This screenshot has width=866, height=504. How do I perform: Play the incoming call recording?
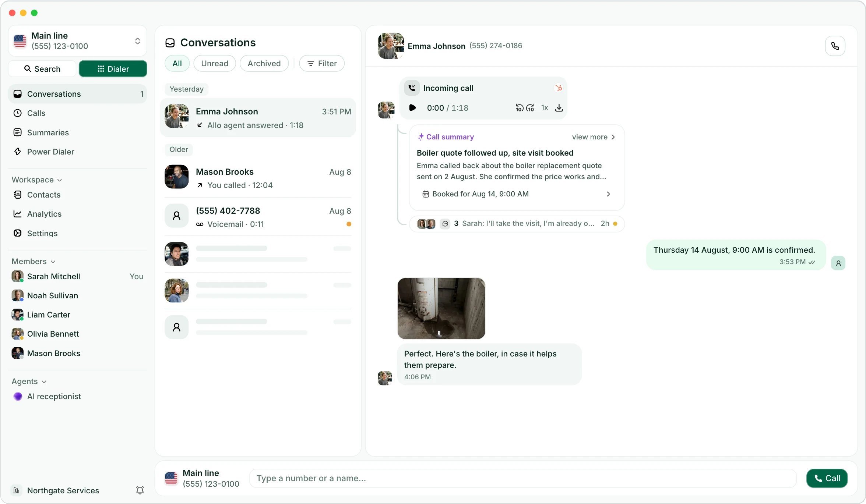coord(412,108)
